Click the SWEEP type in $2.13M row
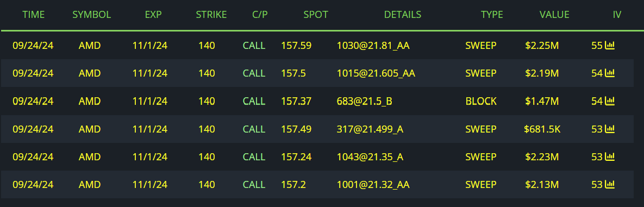 pyautogui.click(x=481, y=184)
